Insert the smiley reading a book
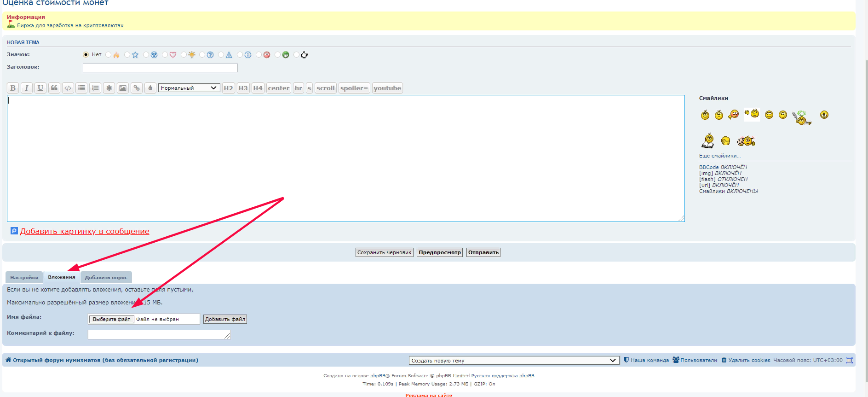868x397 pixels. click(708, 140)
